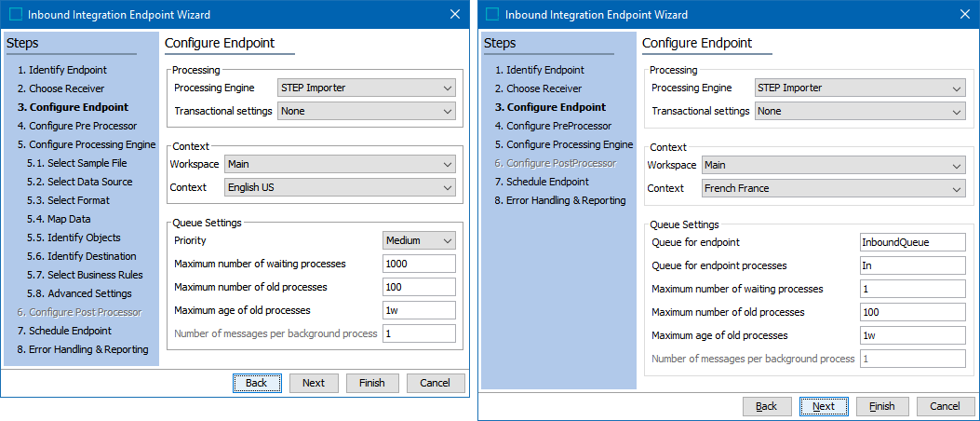Click Queue for endpoint field InboundQueue

913,242
